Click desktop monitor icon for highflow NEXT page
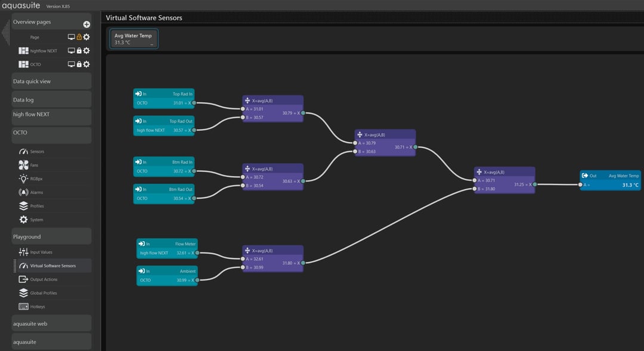 (72, 51)
